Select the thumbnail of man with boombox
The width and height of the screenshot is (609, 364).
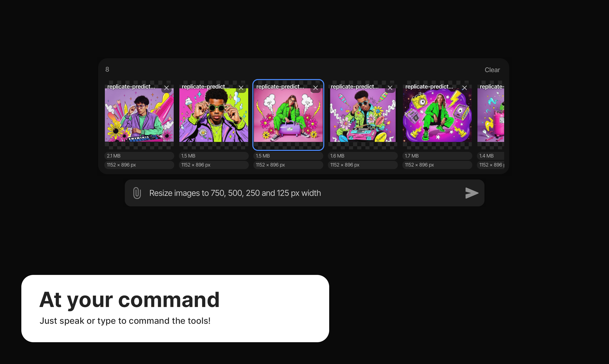(x=363, y=115)
